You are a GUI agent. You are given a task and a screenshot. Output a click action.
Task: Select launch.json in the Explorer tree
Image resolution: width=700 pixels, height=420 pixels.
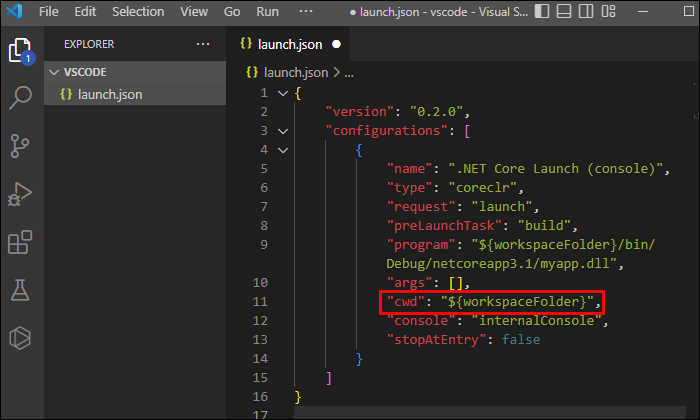coord(109,94)
